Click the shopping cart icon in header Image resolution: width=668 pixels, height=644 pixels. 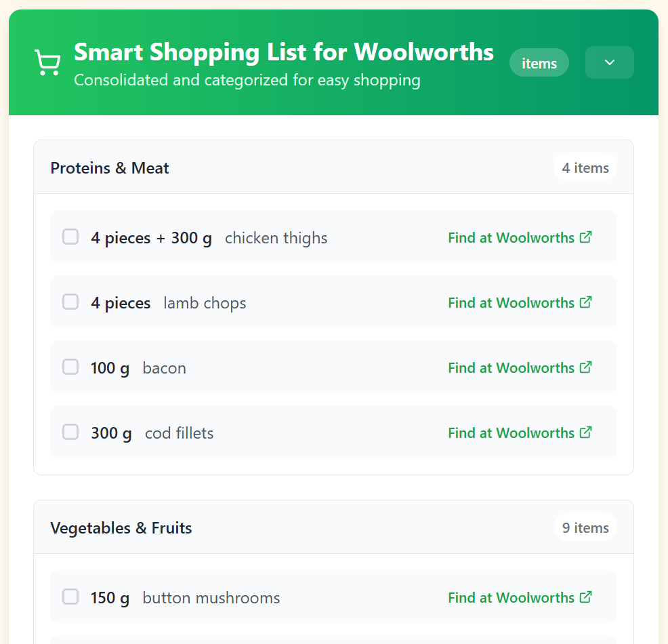[x=47, y=62]
